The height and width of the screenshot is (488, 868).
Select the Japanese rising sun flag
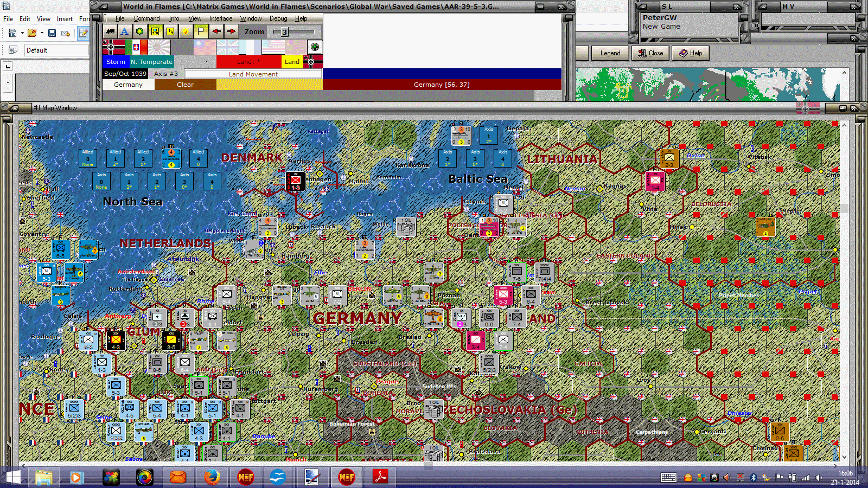coord(159,47)
